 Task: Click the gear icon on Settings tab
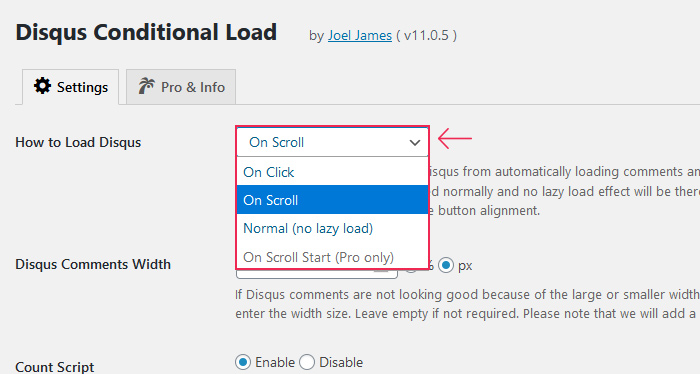[42, 86]
